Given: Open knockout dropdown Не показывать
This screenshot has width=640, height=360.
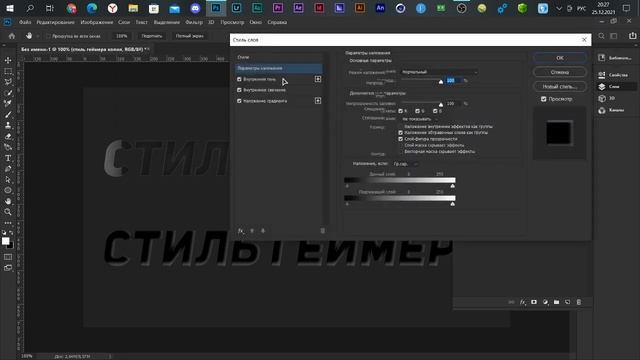Looking at the screenshot, I should [420, 119].
